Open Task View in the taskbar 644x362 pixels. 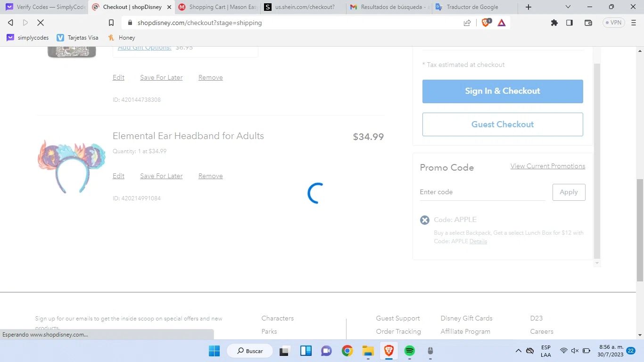point(284,351)
